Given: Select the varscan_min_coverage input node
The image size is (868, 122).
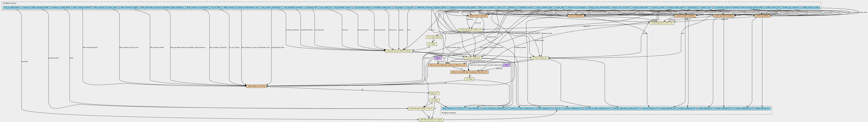Looking at the screenshot, I should click(576, 7).
